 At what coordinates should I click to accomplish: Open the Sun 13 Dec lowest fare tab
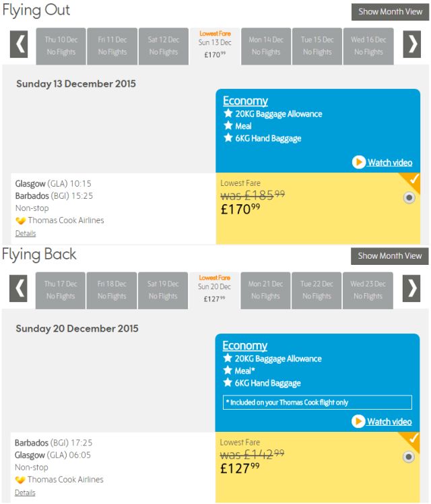point(215,46)
